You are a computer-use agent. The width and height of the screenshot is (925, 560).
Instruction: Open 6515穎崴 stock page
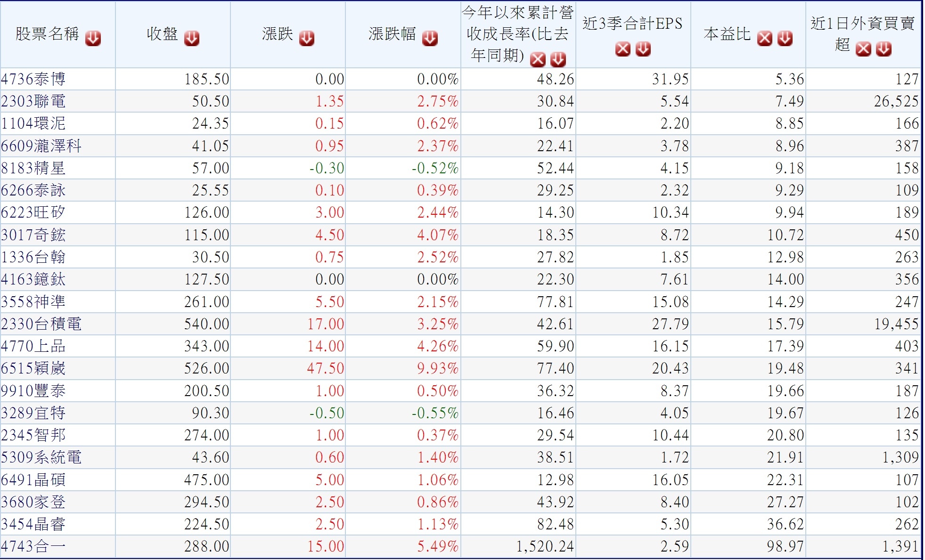(33, 368)
